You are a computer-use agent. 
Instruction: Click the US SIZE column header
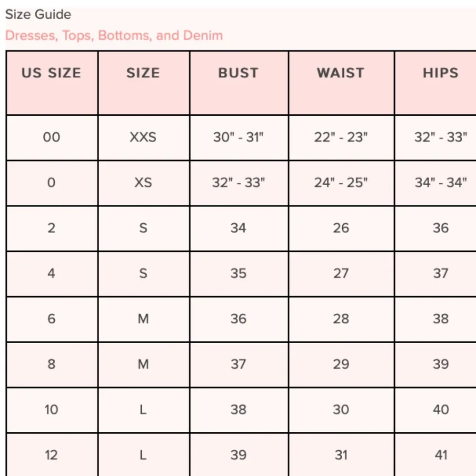tap(51, 73)
